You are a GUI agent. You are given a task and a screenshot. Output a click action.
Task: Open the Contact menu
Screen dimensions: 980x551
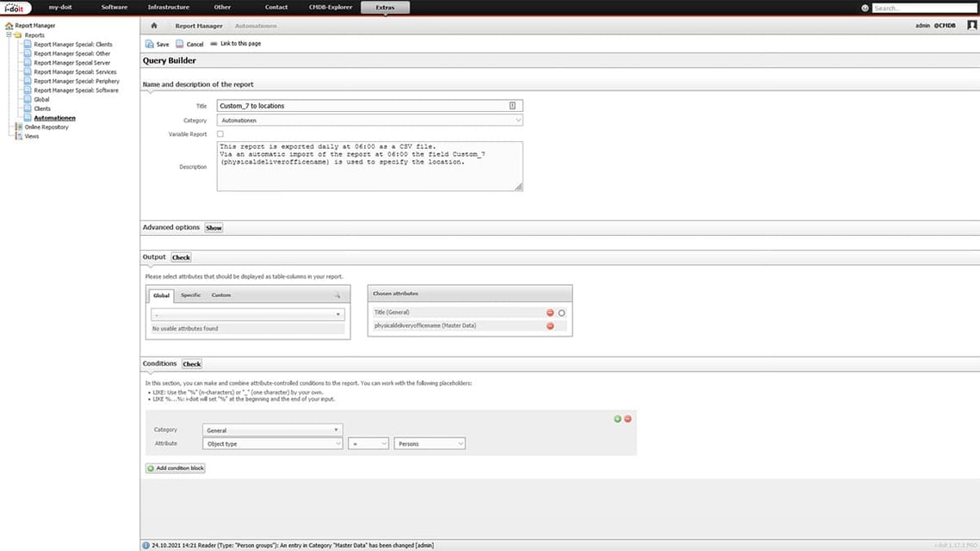(x=276, y=8)
